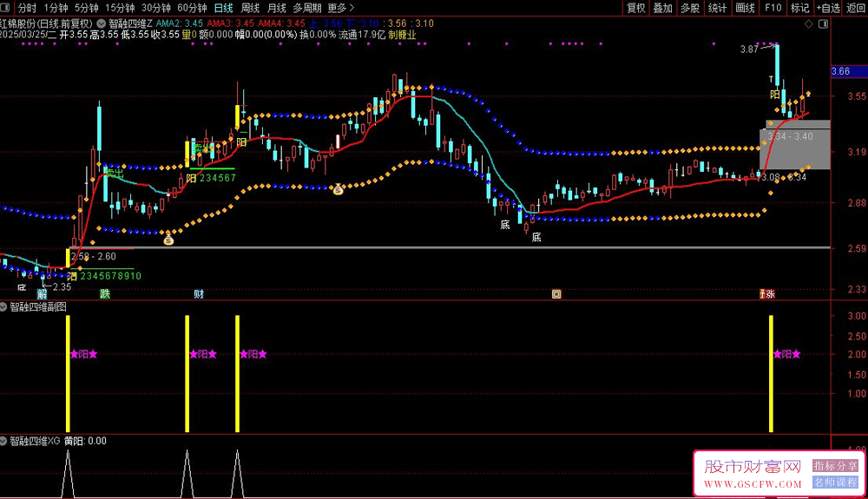The image size is (868, 499).
Task: Click the 解 event marker on the timeline
Action: 42,293
